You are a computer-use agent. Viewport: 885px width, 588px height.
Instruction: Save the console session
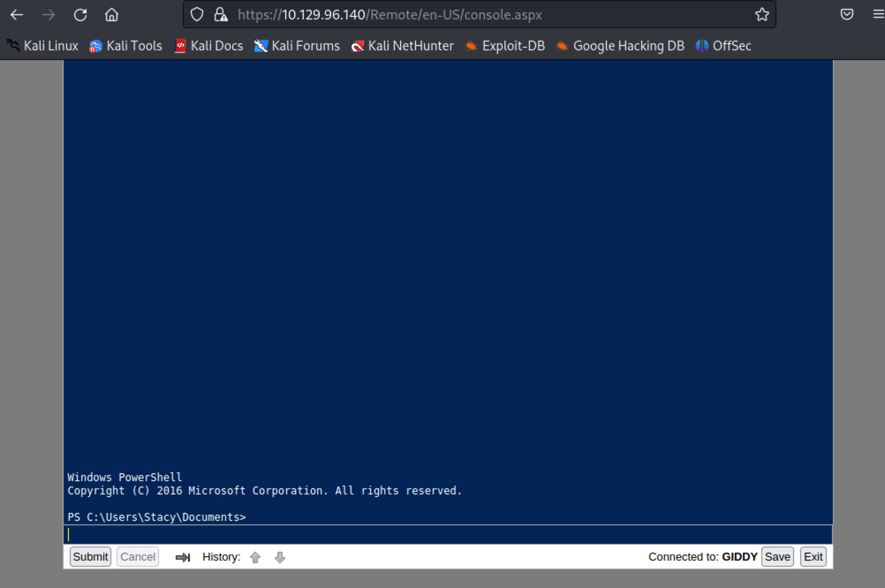(x=777, y=557)
